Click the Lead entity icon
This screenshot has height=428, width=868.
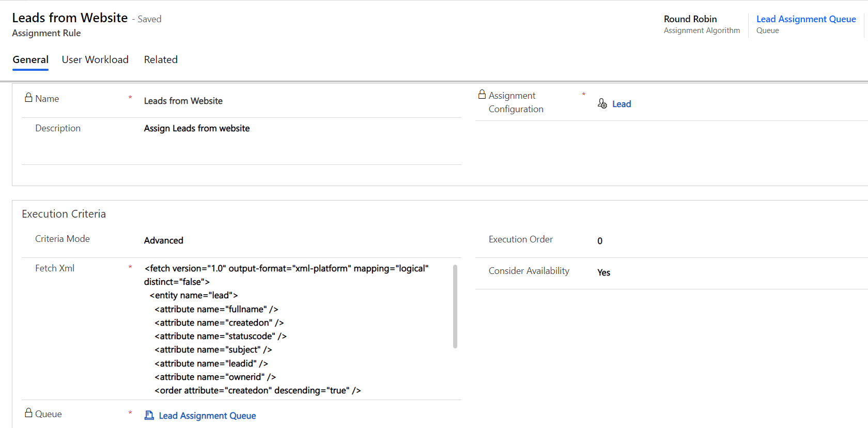[x=602, y=103]
